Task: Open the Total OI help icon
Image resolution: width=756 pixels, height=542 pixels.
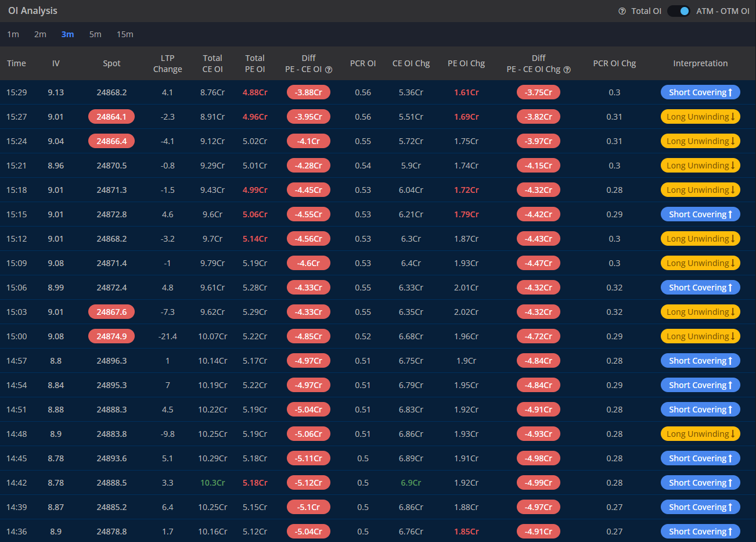Action: tap(622, 10)
